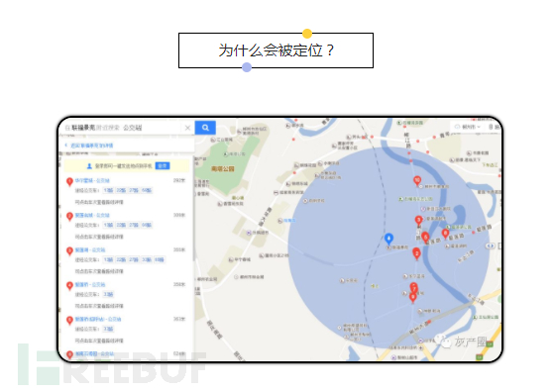
Task: Click the single bus line tag under result 5
Action: coord(108,329)
